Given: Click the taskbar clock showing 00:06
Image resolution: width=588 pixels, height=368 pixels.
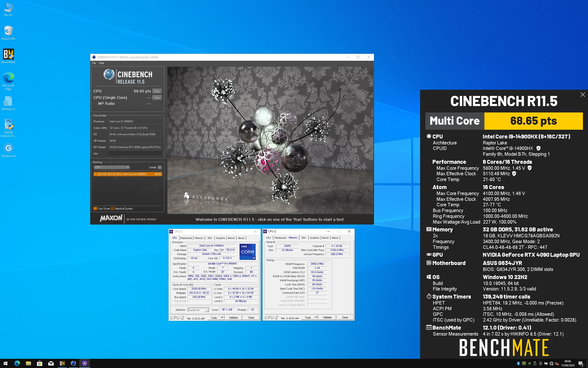Looking at the screenshot, I should 568,363.
